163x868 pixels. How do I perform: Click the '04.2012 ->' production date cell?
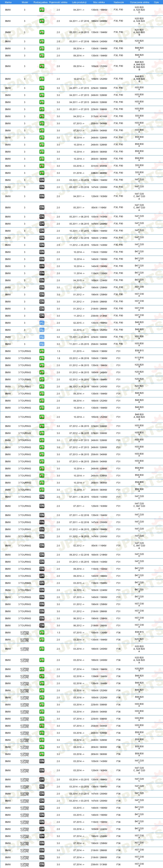coord(79,116)
